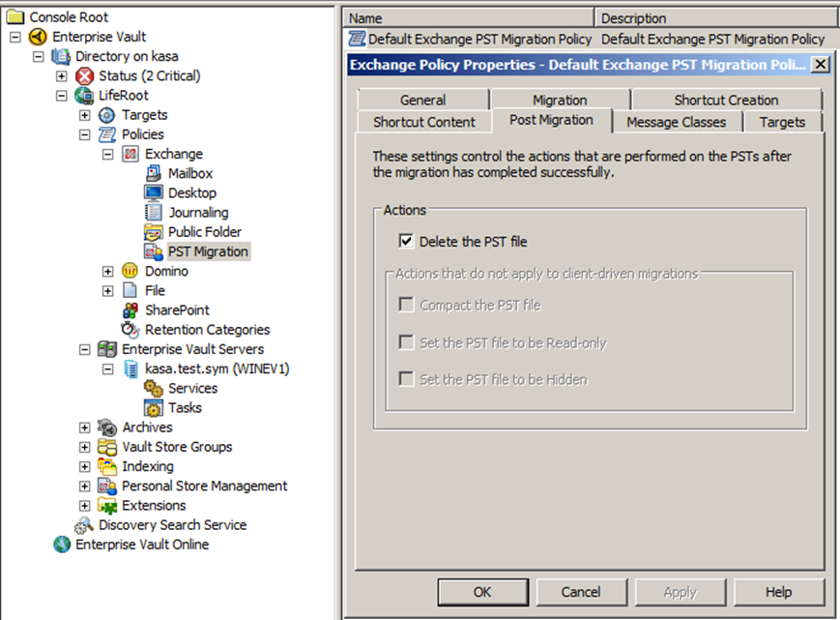Collapse the Policies tree node
The width and height of the screenshot is (840, 620).
pos(85,134)
